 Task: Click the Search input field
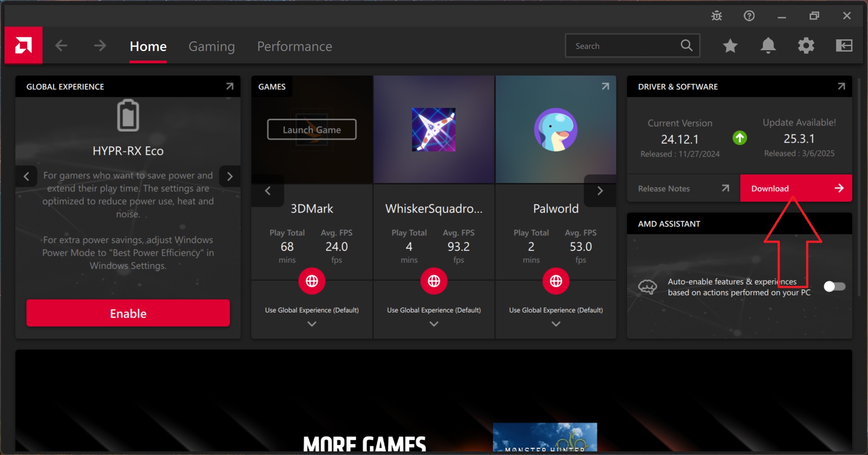(624, 46)
